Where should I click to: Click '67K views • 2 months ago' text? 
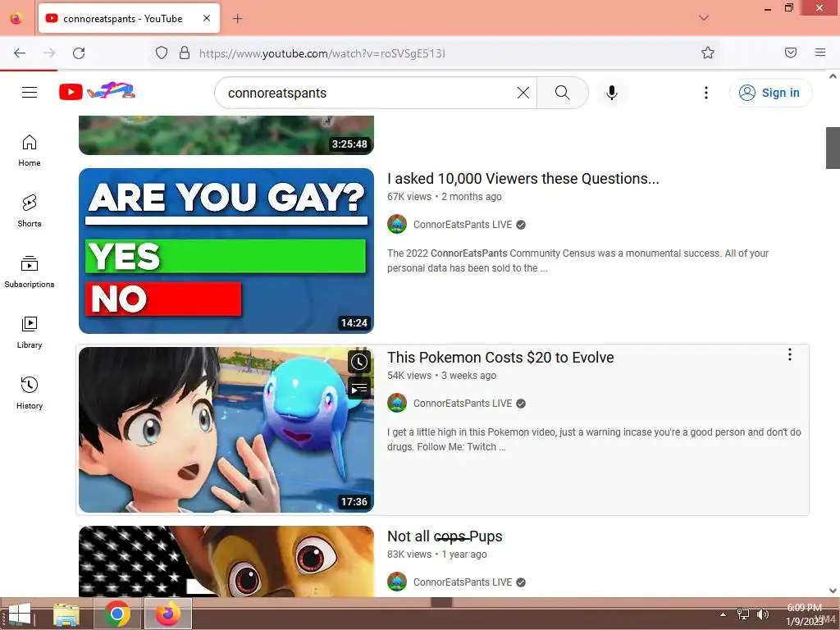coord(445,197)
